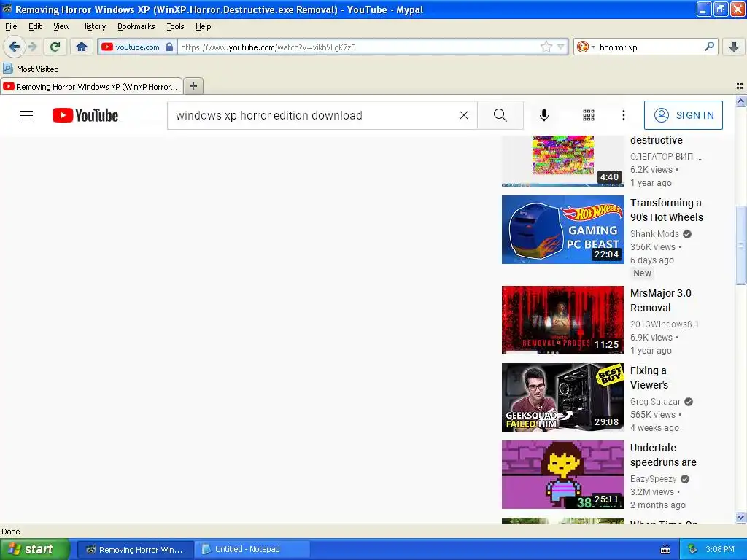Go back with the browser back arrow
747x560 pixels.
[x=14, y=47]
